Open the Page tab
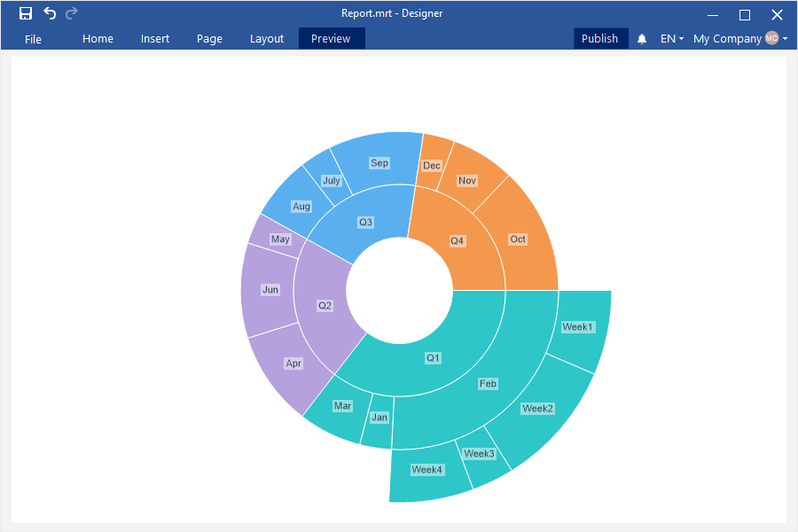Image resolution: width=798 pixels, height=532 pixels. [209, 39]
